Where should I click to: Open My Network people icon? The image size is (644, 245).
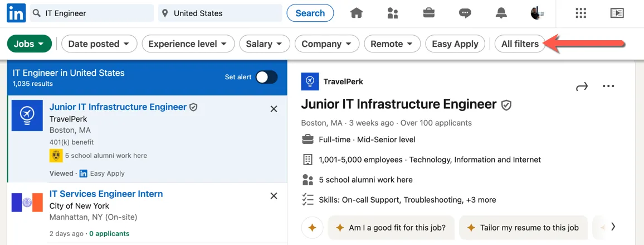pyautogui.click(x=393, y=13)
